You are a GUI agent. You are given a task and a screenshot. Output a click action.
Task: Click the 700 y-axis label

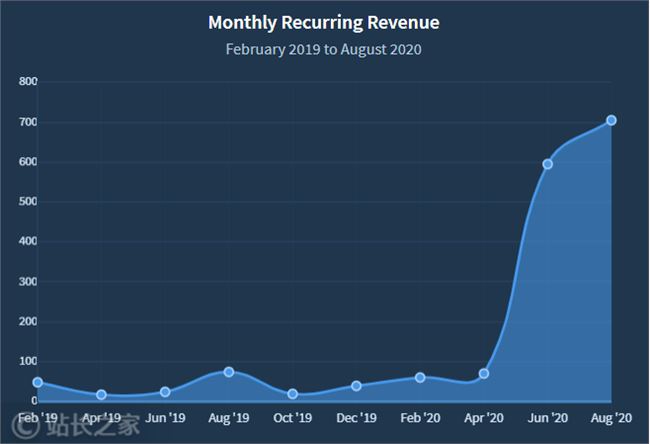click(x=28, y=122)
